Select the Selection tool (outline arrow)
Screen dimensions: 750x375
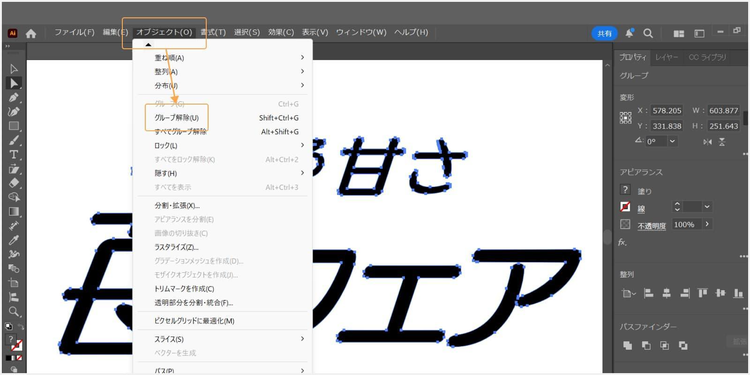point(14,69)
